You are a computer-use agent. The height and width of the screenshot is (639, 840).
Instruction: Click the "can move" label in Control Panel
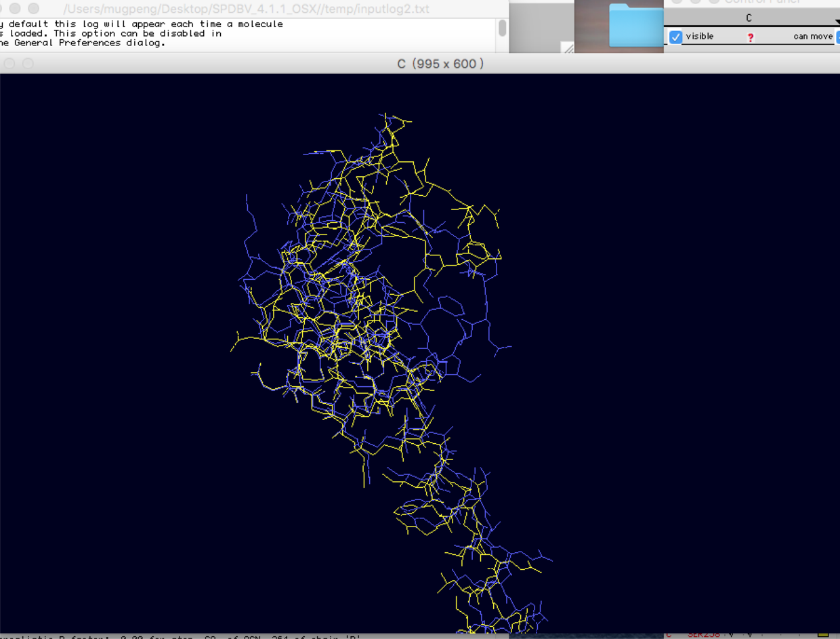(813, 37)
